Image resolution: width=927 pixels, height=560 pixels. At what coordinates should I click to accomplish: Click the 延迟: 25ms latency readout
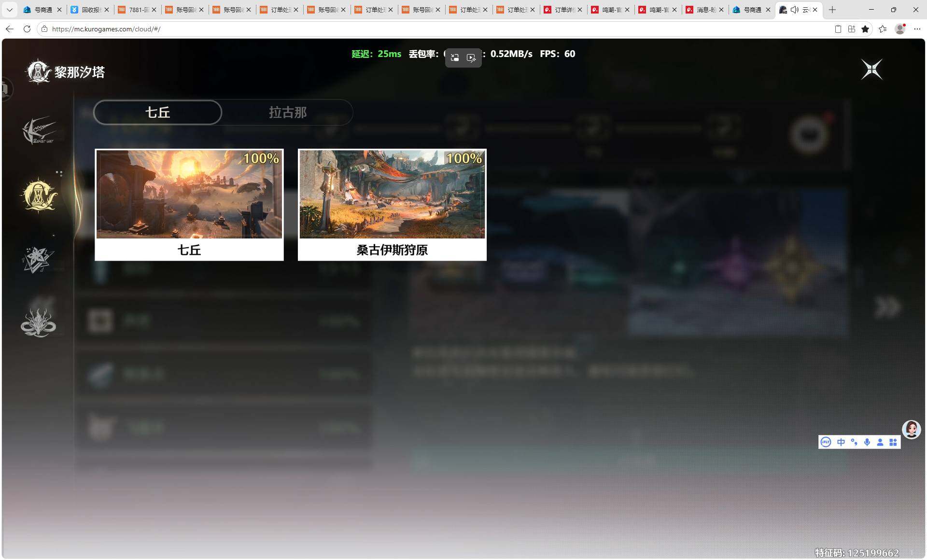376,54
